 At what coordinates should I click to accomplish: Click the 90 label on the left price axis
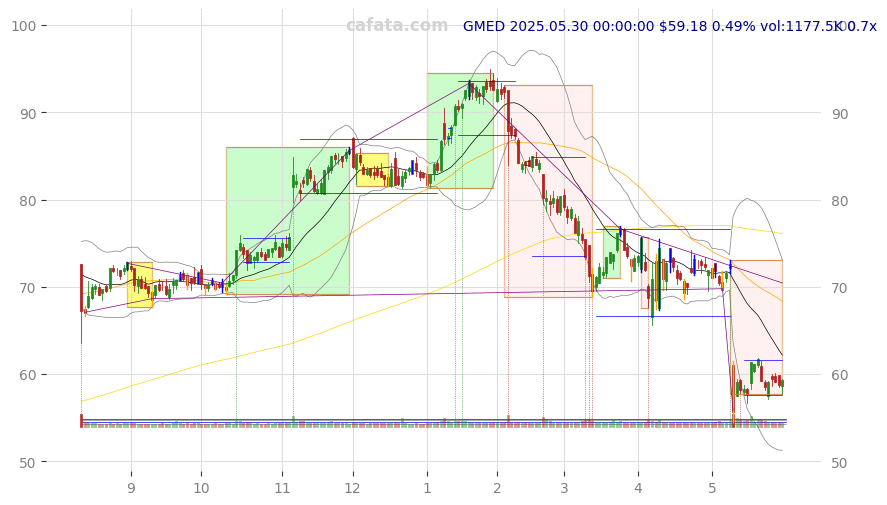click(27, 114)
